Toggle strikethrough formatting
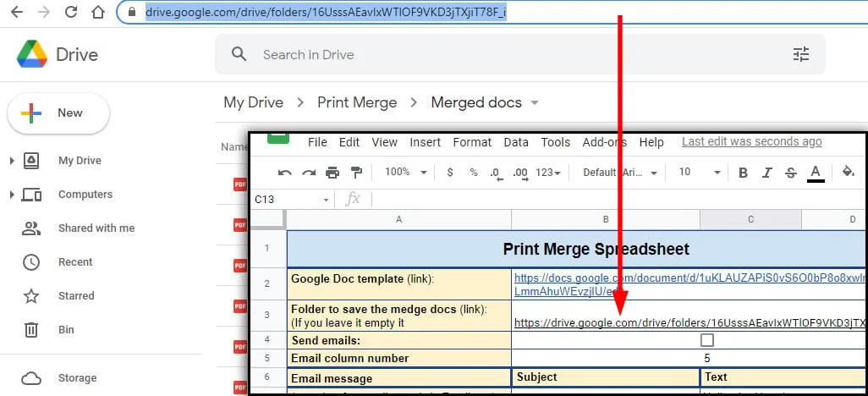 (x=790, y=173)
